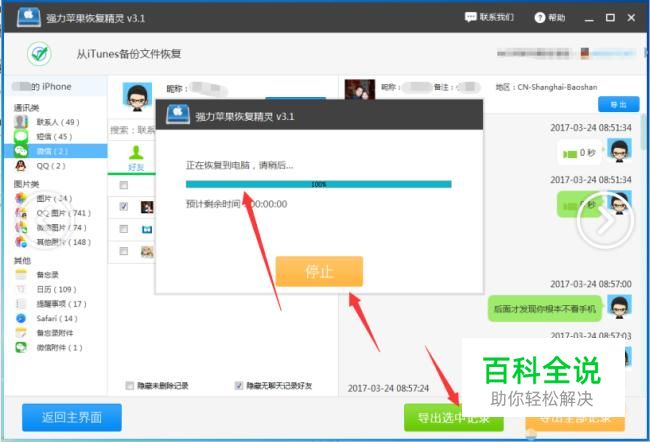650x442 pixels.
Task: Click the chat contact avatar in the header
Action: 360,90
